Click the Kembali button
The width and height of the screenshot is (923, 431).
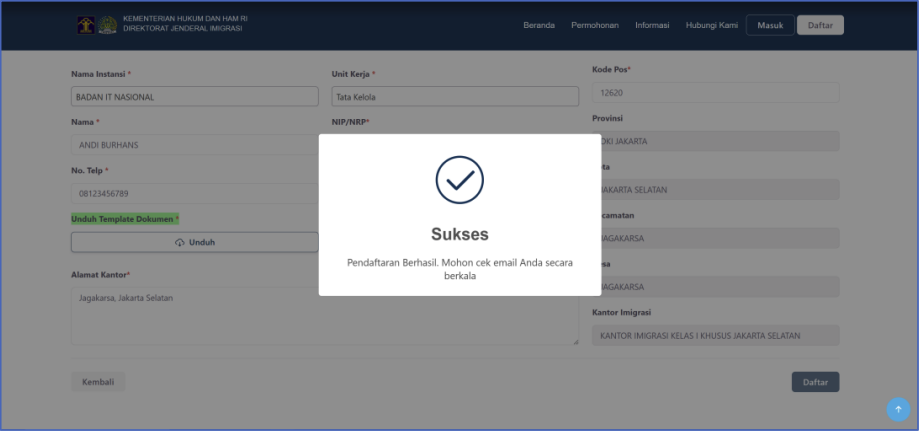[98, 382]
